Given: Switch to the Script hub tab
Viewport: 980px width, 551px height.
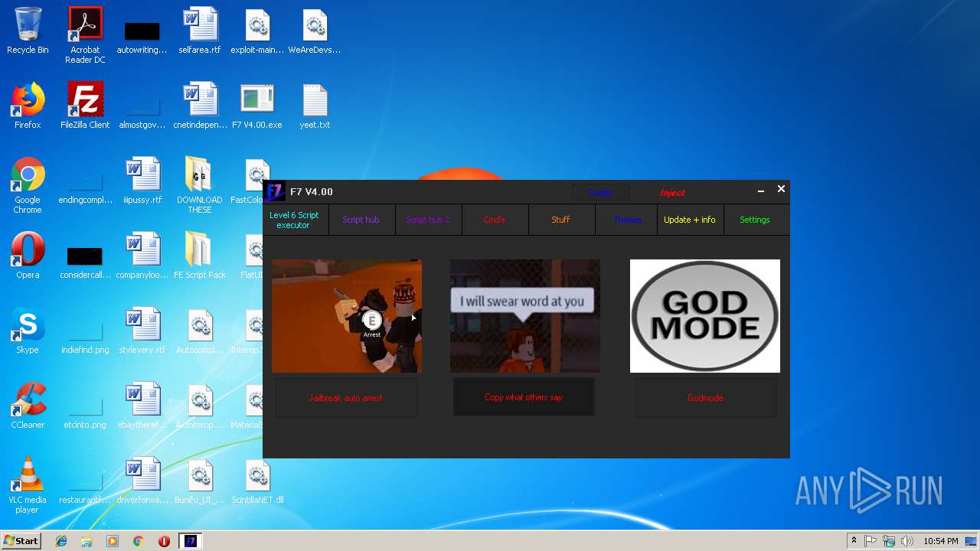Looking at the screenshot, I should 361,220.
